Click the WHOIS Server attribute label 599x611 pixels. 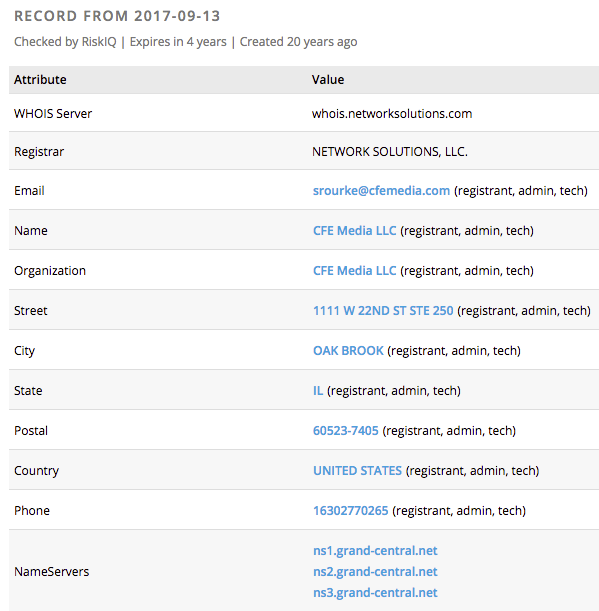(53, 113)
